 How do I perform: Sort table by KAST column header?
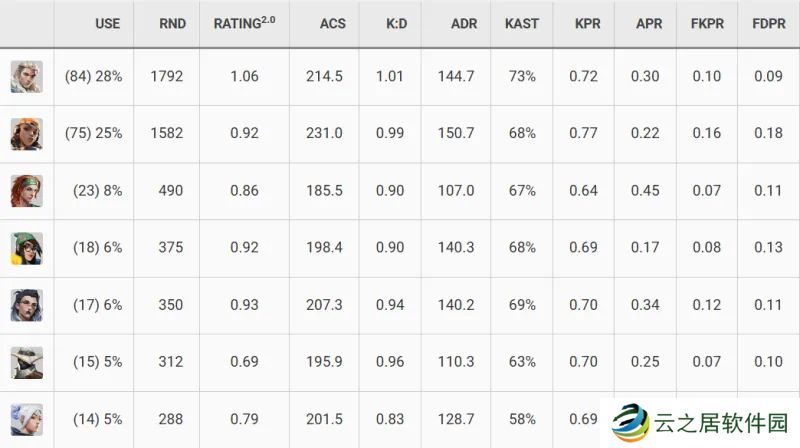click(522, 23)
